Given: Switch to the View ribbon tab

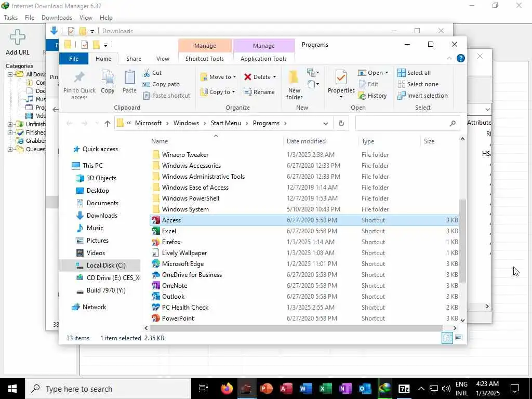Looking at the screenshot, I should coord(163,59).
